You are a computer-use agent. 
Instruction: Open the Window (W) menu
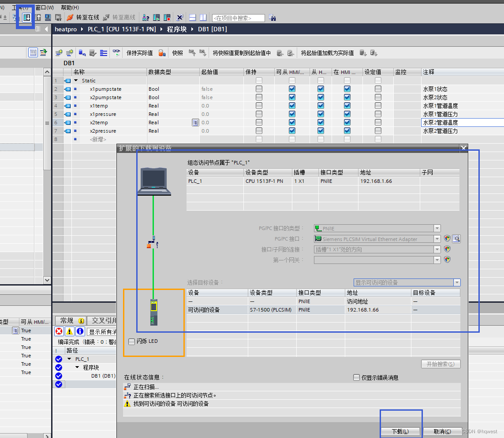(45, 7)
